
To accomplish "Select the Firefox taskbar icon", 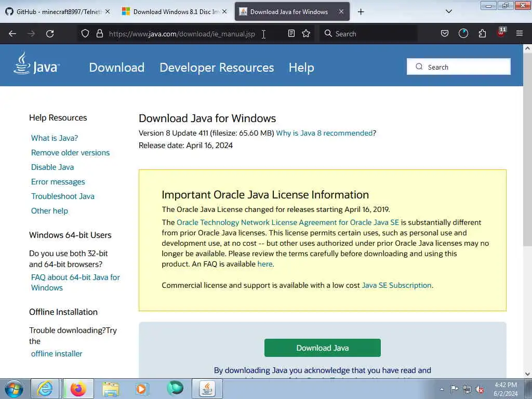I will [x=78, y=389].
